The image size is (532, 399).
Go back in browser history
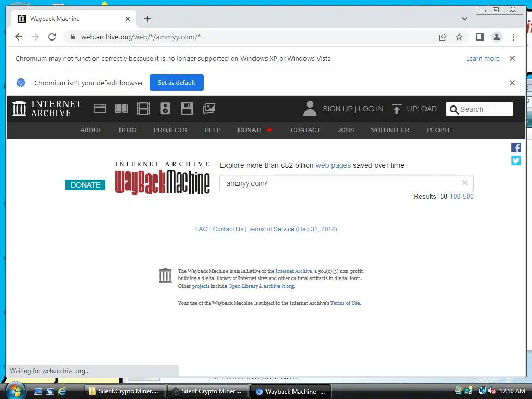19,37
